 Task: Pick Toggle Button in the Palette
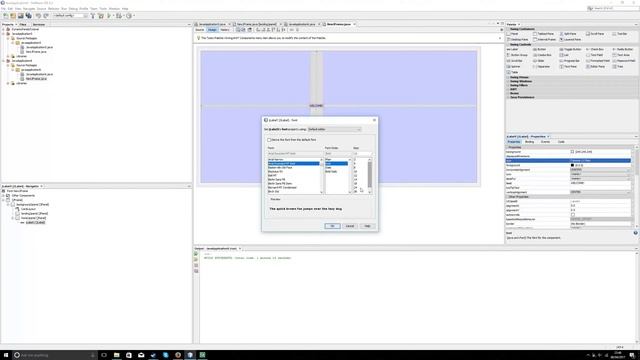(571, 49)
